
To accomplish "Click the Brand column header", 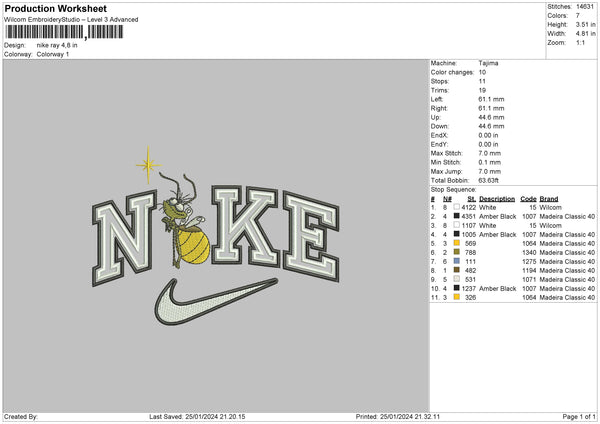I will pos(549,199).
